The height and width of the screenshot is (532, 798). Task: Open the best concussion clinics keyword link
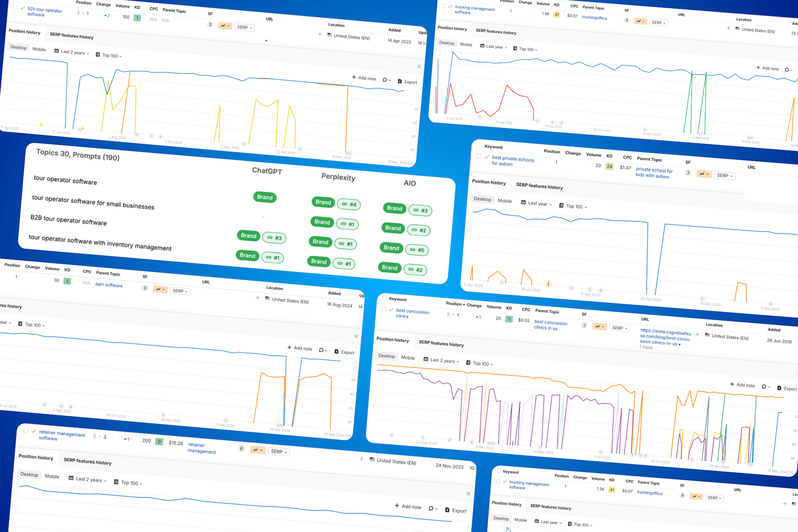click(x=413, y=313)
